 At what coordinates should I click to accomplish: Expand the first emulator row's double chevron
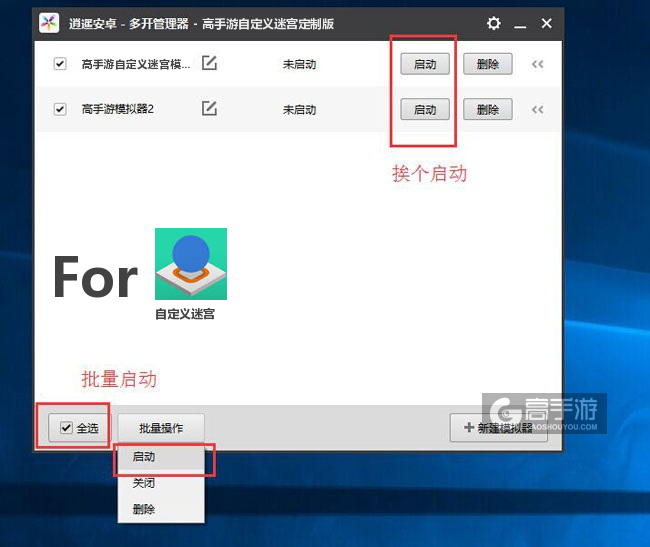[x=537, y=64]
